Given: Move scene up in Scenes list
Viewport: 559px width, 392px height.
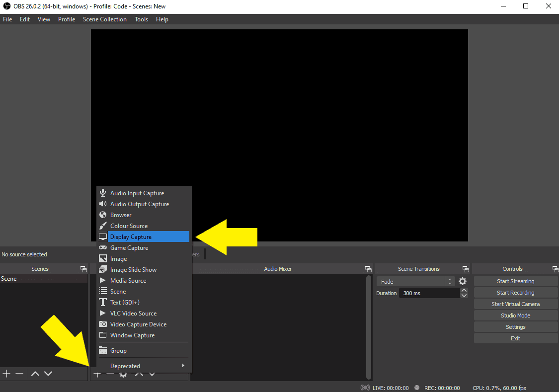Looking at the screenshot, I should pos(35,374).
